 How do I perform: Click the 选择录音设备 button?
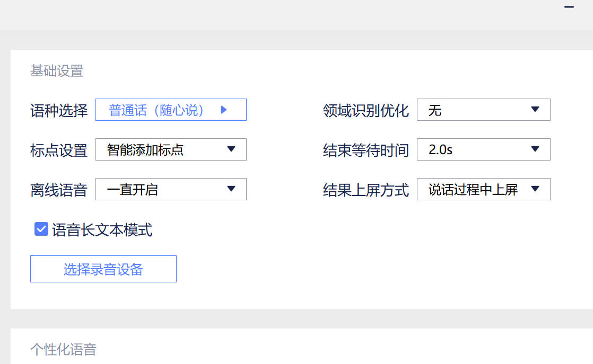[103, 269]
